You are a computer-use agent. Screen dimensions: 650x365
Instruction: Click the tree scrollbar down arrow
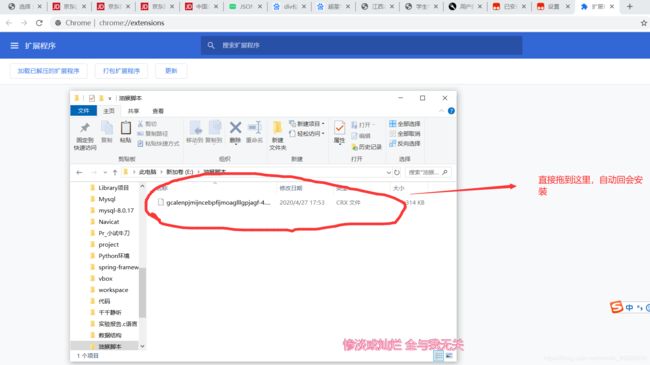[142, 346]
